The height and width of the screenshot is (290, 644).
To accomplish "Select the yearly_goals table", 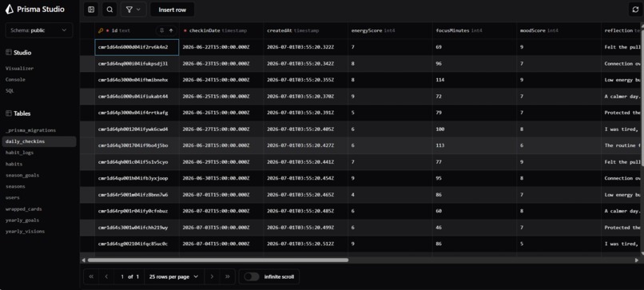I will tap(22, 220).
